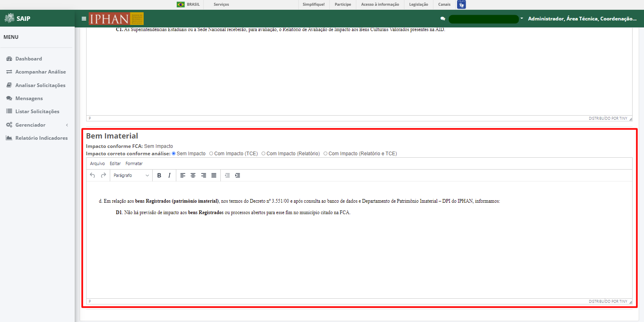Viewport: 644px width, 322px height.
Task: Click DISTRIBUÍDO POR TINY link in upper editor
Action: tap(608, 119)
